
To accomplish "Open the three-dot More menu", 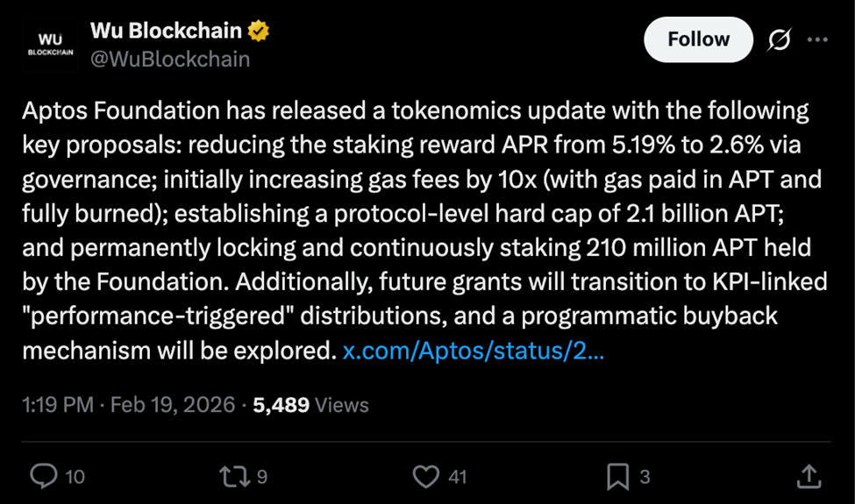I will (817, 40).
